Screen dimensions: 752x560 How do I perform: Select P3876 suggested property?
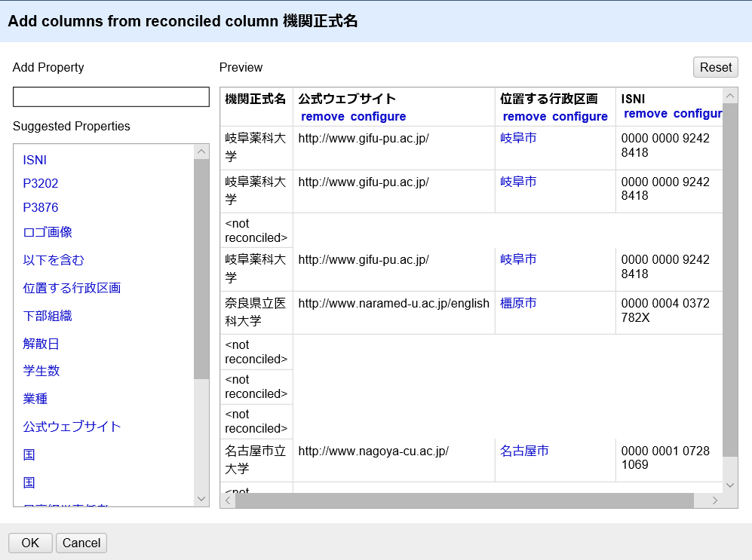(x=40, y=207)
